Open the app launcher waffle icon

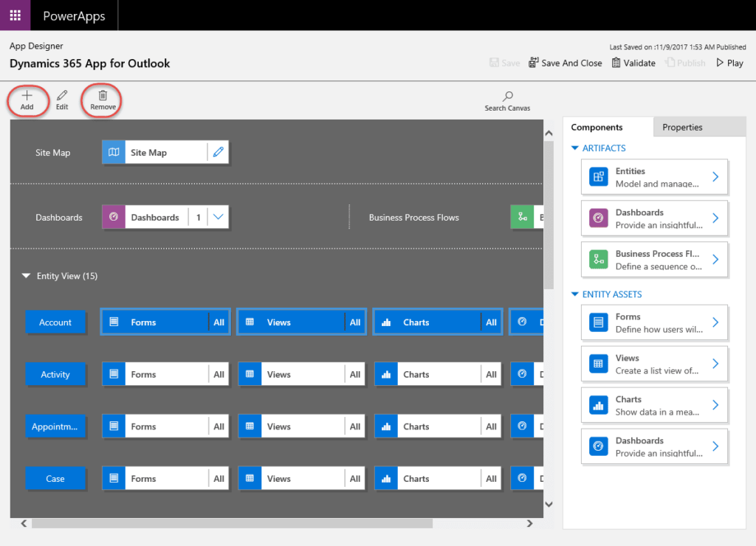pos(15,15)
